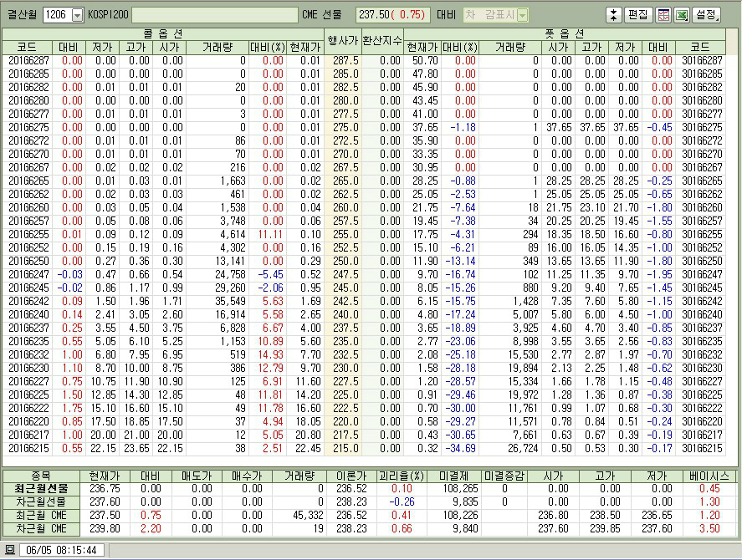Click the empty field next to KOSPI200
The image size is (742, 560).
click(214, 15)
